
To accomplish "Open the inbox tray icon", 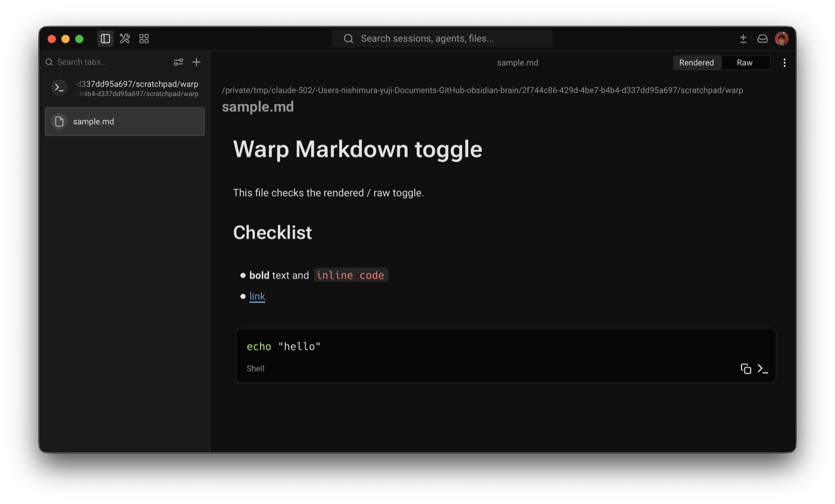I will (x=762, y=39).
